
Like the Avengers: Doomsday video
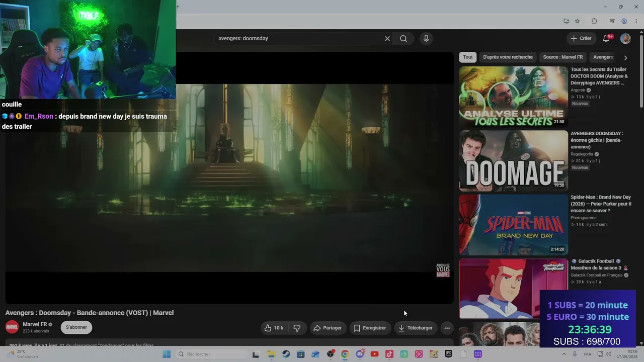[274, 328]
